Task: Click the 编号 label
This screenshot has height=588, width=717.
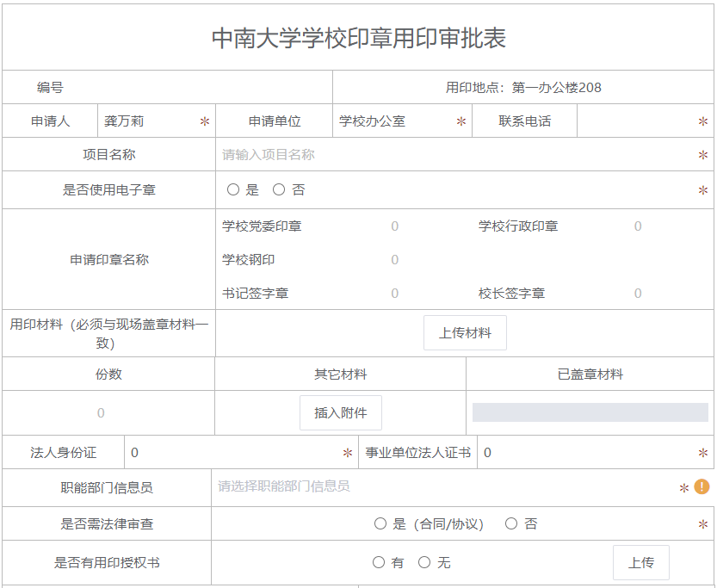Action: 50,87
